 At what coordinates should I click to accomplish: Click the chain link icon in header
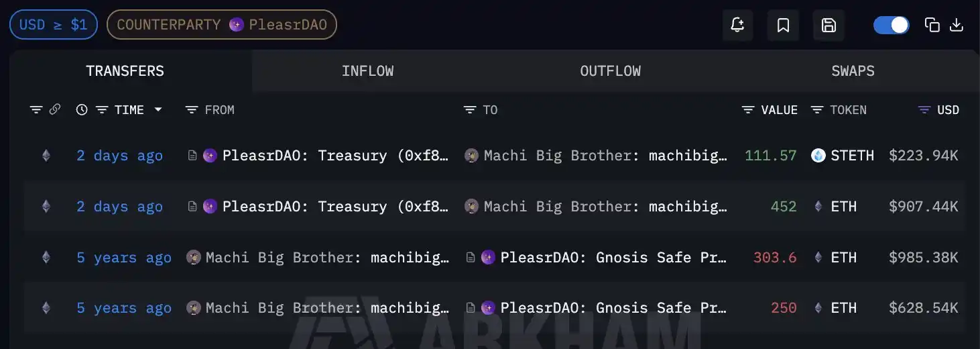point(55,109)
